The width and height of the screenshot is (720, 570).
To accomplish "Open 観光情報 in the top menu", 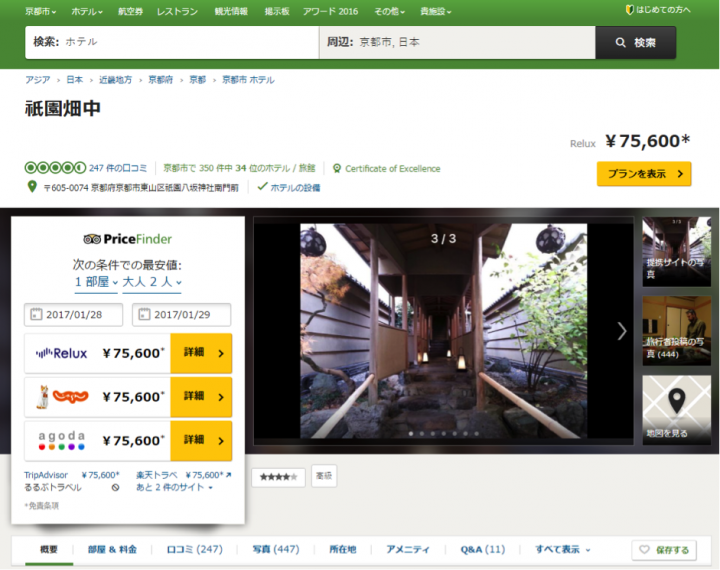I will 231,11.
